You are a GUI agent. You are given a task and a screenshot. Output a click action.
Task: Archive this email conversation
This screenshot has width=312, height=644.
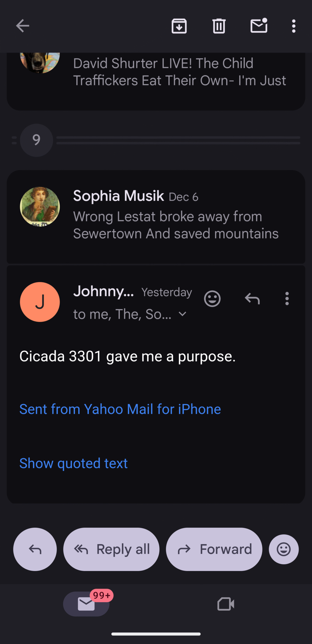click(x=179, y=26)
